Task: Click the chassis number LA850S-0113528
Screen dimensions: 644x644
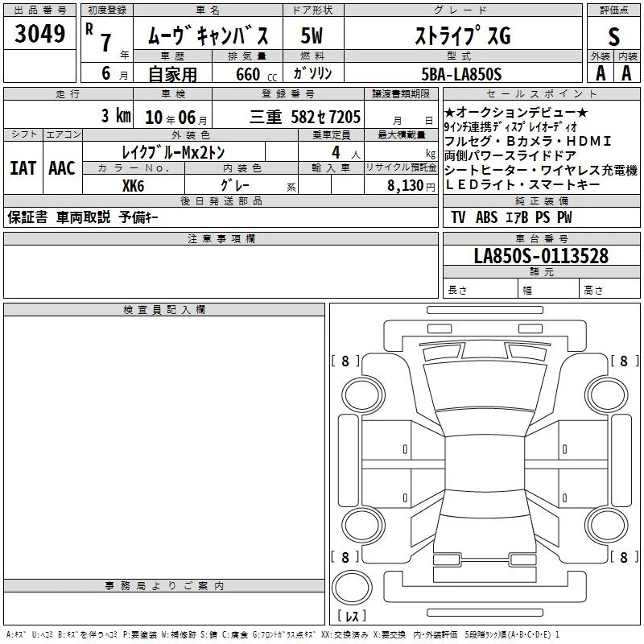Action: (541, 256)
